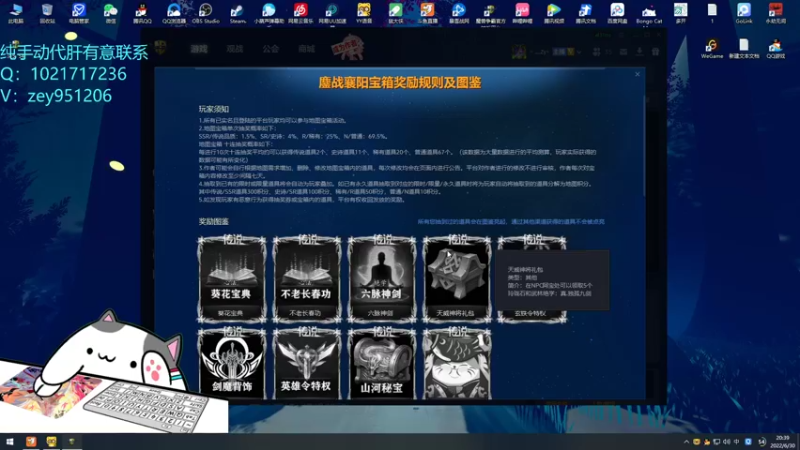This screenshot has width=800, height=450.
Task: Open 百度网盘 desktop shortcut
Action: [x=617, y=13]
